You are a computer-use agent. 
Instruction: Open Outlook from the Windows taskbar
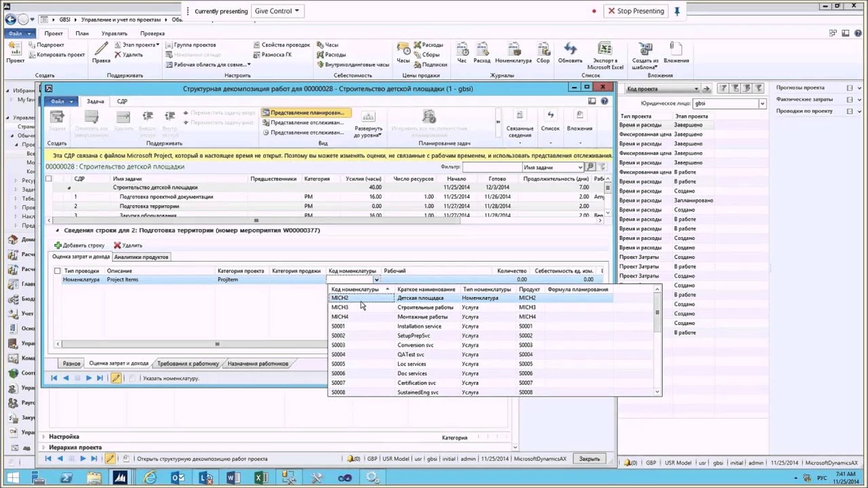tap(178, 478)
